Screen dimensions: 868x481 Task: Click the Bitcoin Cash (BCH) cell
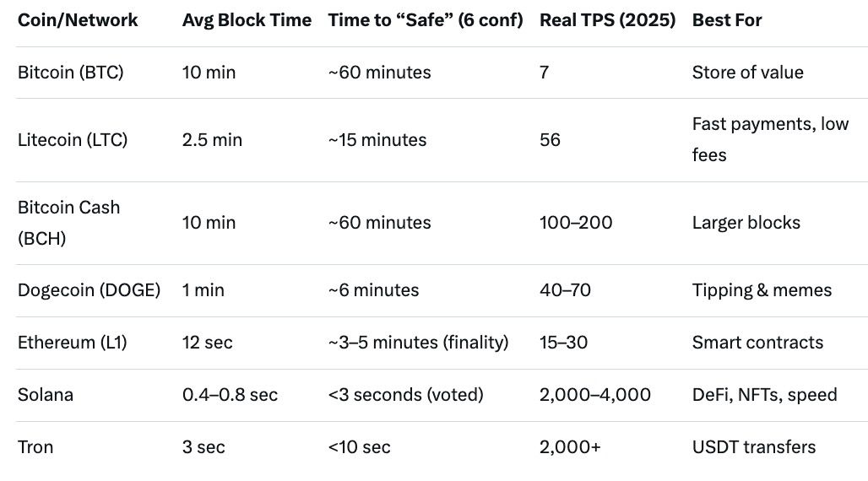[x=68, y=223]
